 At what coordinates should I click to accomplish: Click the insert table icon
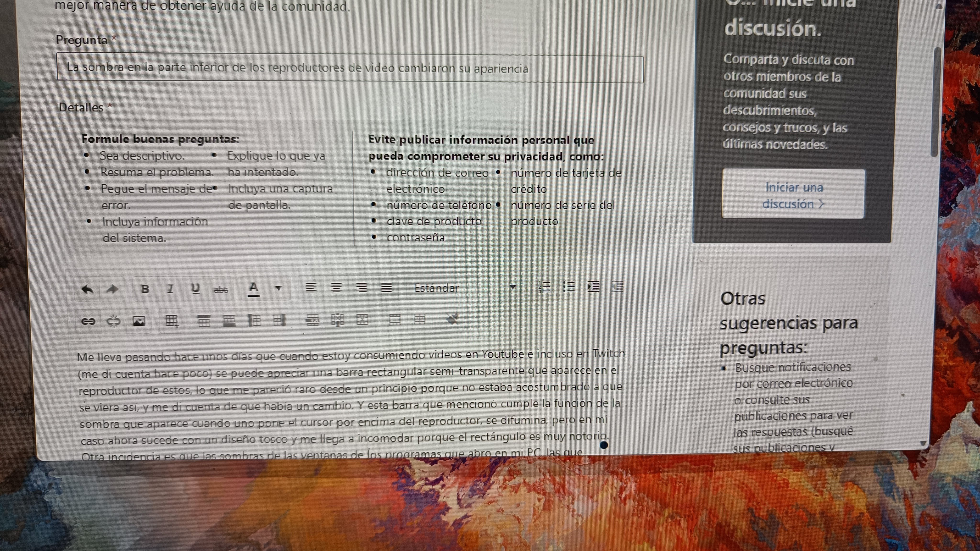click(x=171, y=321)
